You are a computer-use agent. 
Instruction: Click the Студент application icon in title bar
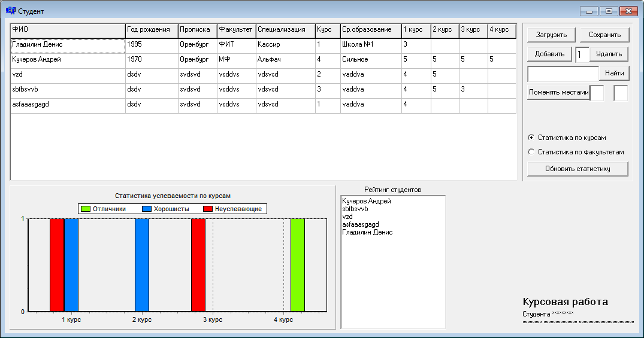(10, 11)
